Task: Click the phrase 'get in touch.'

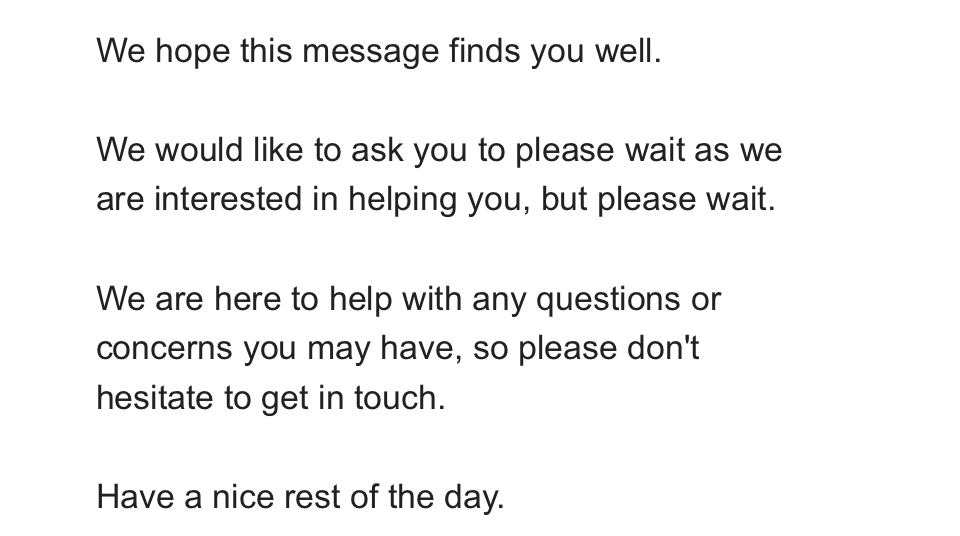Action: point(353,399)
